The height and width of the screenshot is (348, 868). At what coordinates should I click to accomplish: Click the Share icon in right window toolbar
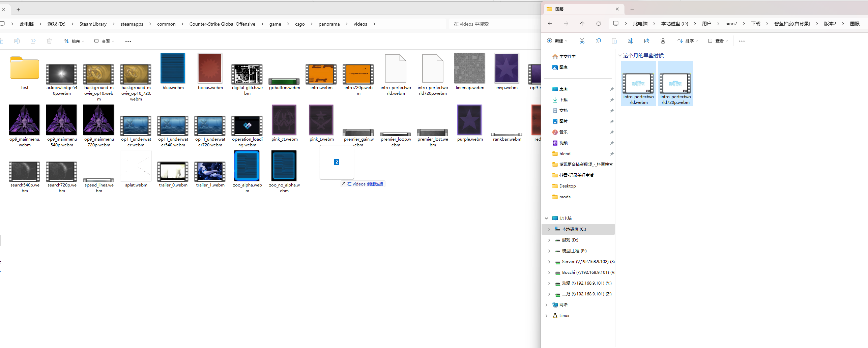point(646,41)
